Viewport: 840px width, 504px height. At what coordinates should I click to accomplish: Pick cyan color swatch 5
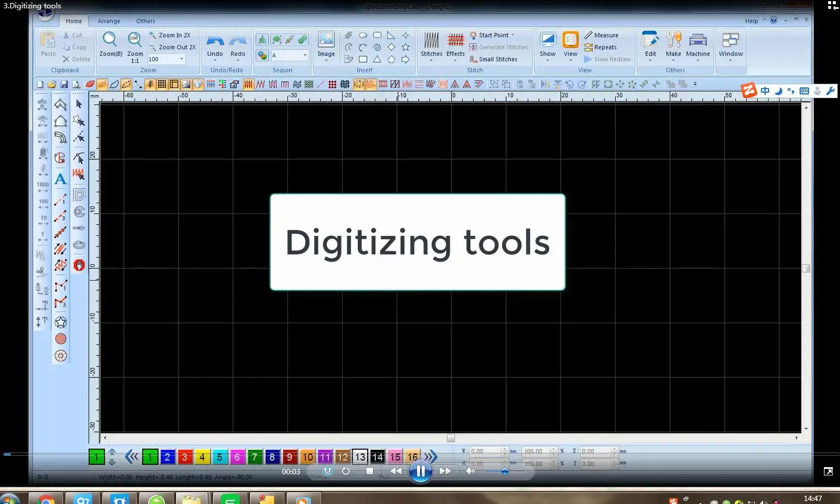pos(220,457)
